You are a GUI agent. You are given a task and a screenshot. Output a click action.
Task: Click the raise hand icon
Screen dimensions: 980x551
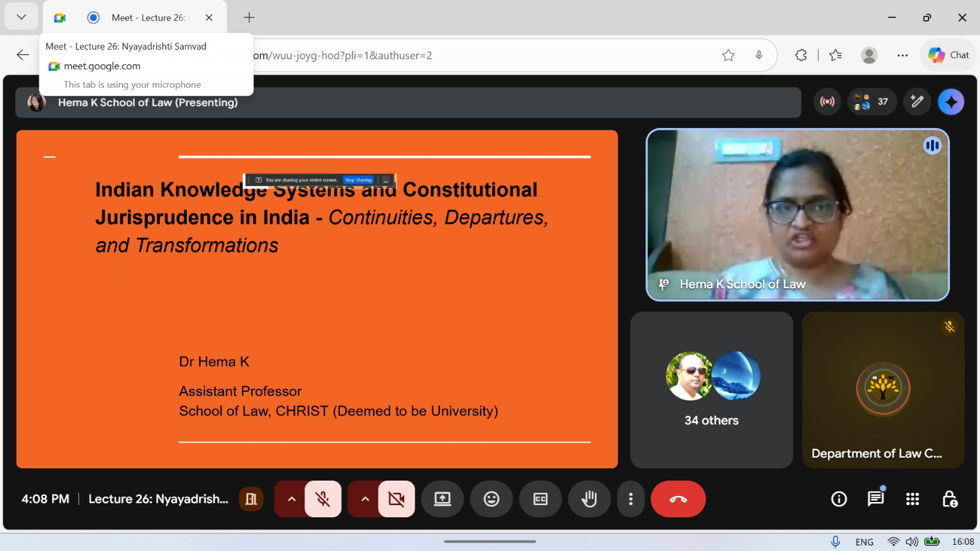(589, 499)
